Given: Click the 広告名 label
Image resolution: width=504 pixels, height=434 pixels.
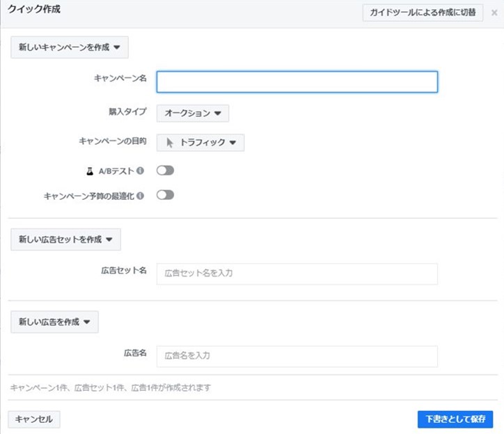Looking at the screenshot, I should point(135,353).
